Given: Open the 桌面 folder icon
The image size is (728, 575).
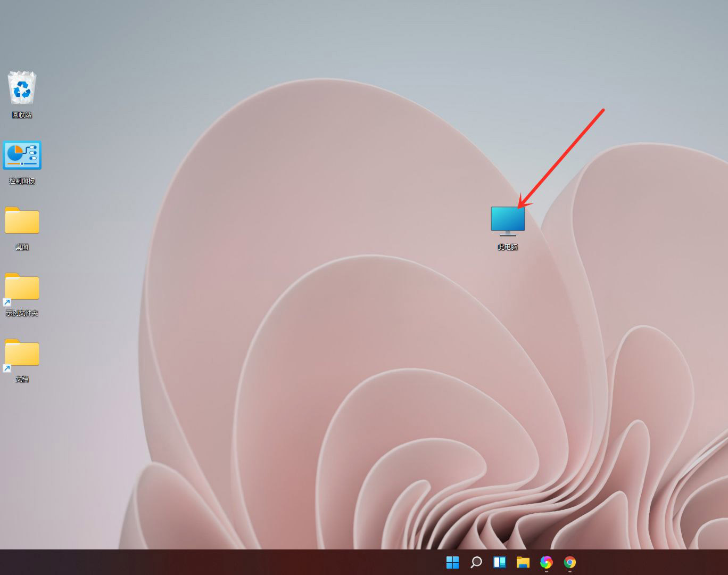Looking at the screenshot, I should (x=22, y=221).
